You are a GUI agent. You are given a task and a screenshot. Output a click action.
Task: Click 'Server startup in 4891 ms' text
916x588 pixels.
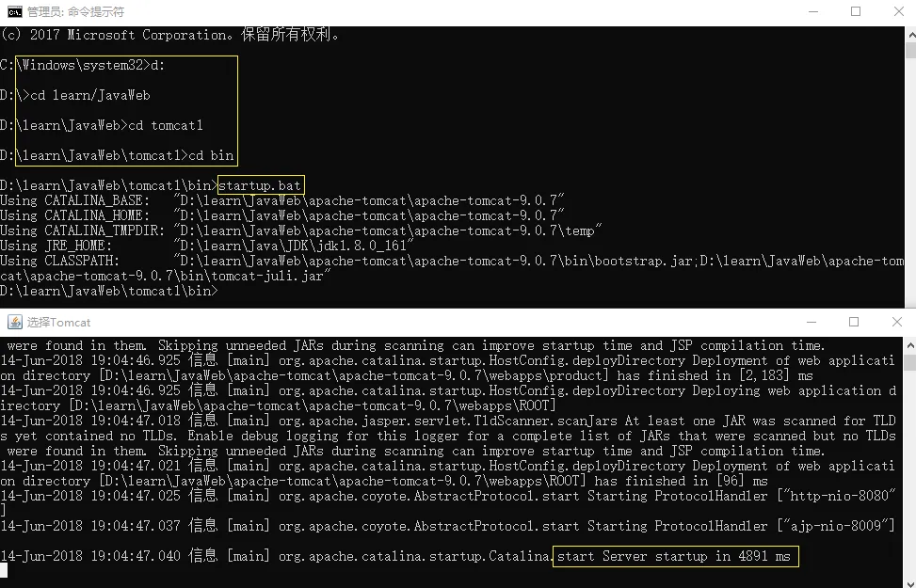coord(697,556)
